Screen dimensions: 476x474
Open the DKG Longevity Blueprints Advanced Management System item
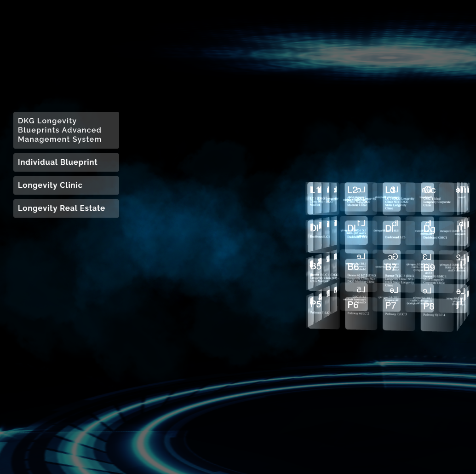(66, 130)
